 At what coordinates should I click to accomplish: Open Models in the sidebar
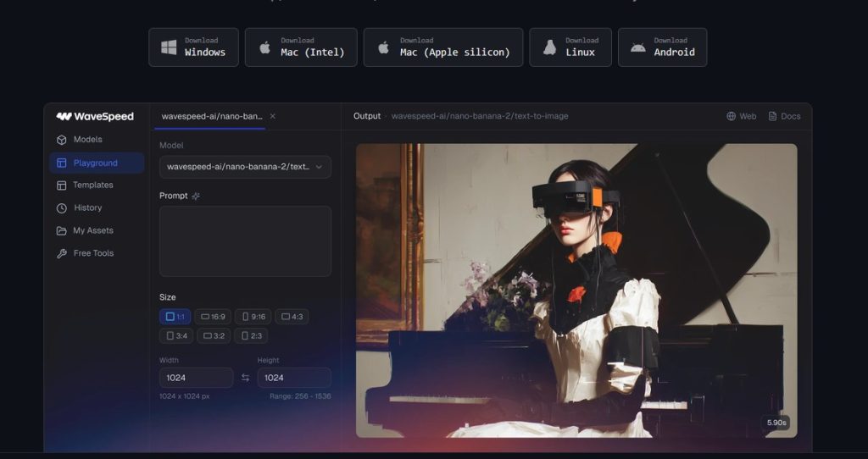[97, 140]
